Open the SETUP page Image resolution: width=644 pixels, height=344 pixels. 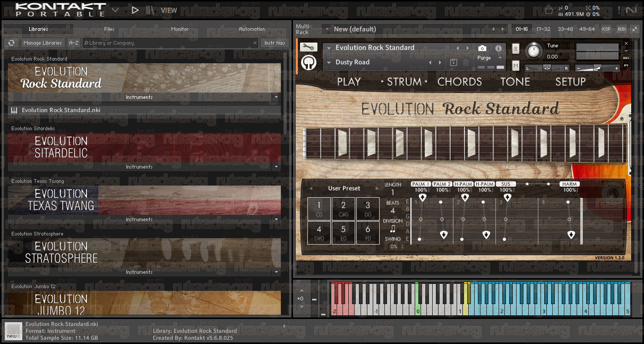pos(571,82)
